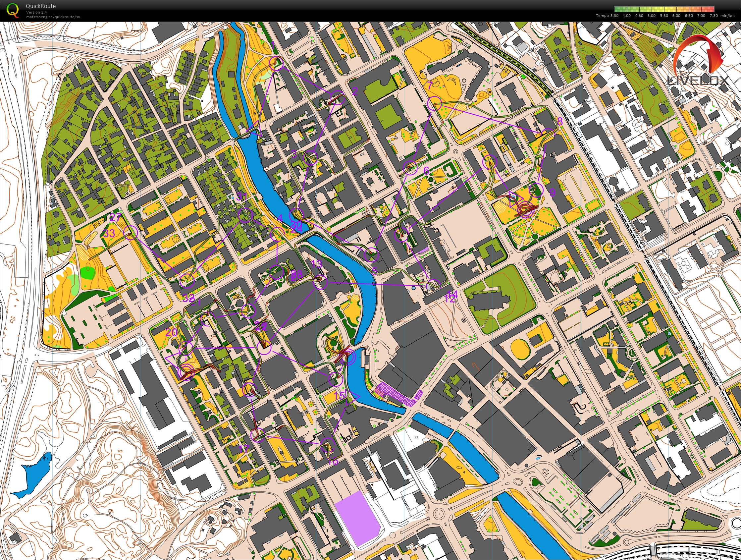Click the 5:30 tempo legend label
741x560 pixels.
(664, 16)
